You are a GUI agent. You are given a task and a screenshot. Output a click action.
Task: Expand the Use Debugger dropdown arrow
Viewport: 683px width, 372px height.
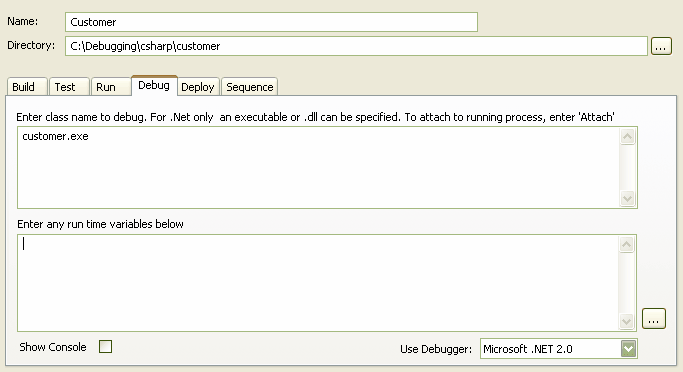629,349
